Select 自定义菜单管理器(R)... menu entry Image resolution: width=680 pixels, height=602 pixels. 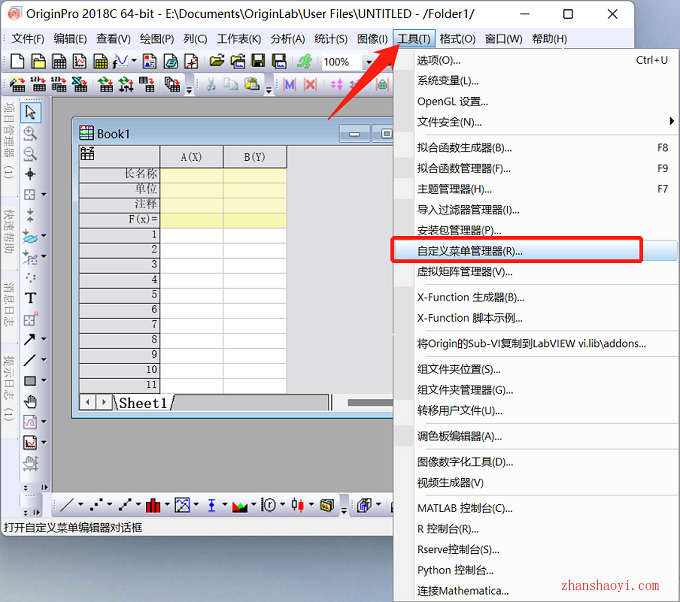click(536, 251)
